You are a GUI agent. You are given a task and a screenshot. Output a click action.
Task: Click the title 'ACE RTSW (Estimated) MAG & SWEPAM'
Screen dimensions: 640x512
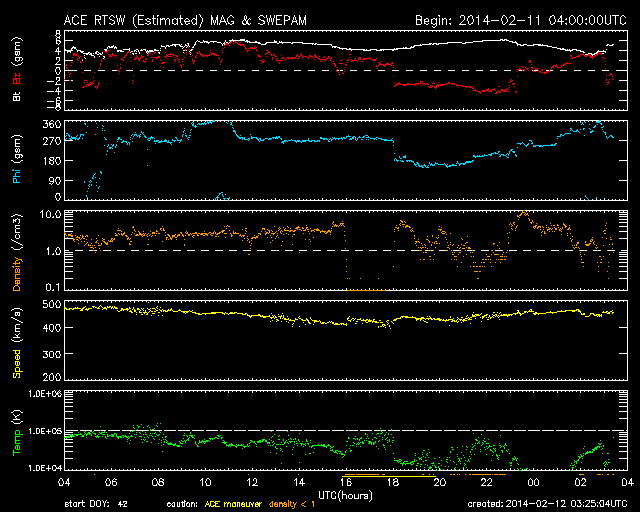click(185, 20)
